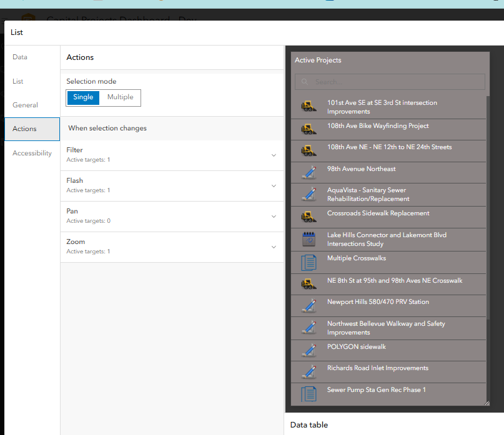Select 108th Ave NE - NE 12th to 24th item
Screen dimensions: 504x435
tap(388, 151)
